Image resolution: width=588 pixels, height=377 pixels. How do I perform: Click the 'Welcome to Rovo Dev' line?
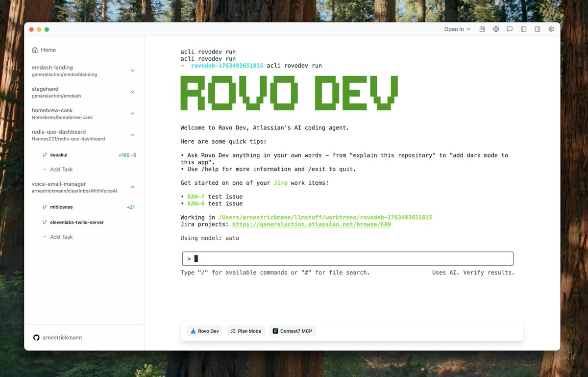(265, 128)
